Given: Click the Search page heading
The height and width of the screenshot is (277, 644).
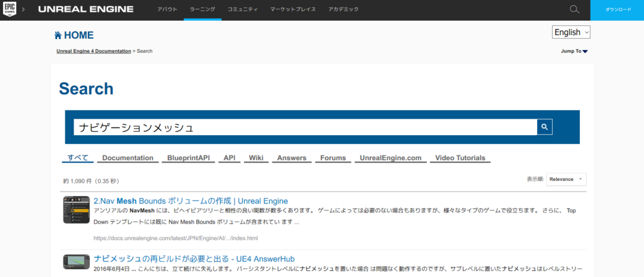Looking at the screenshot, I should pos(86,89).
